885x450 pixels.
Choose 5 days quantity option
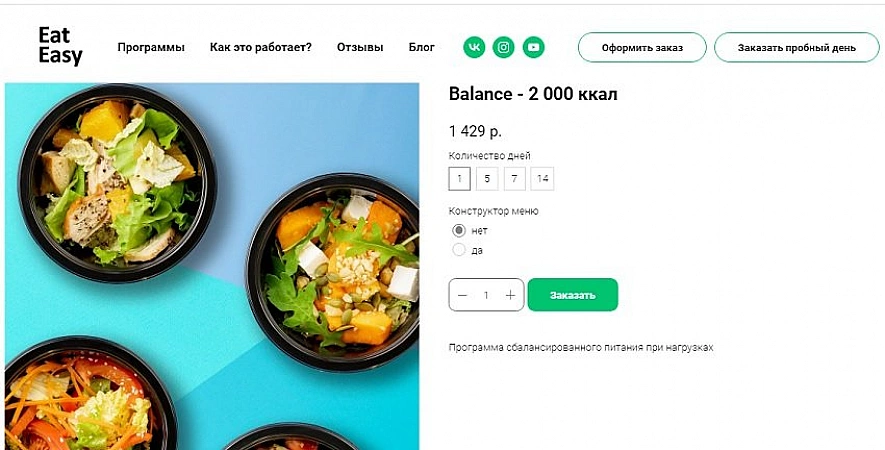click(x=487, y=179)
